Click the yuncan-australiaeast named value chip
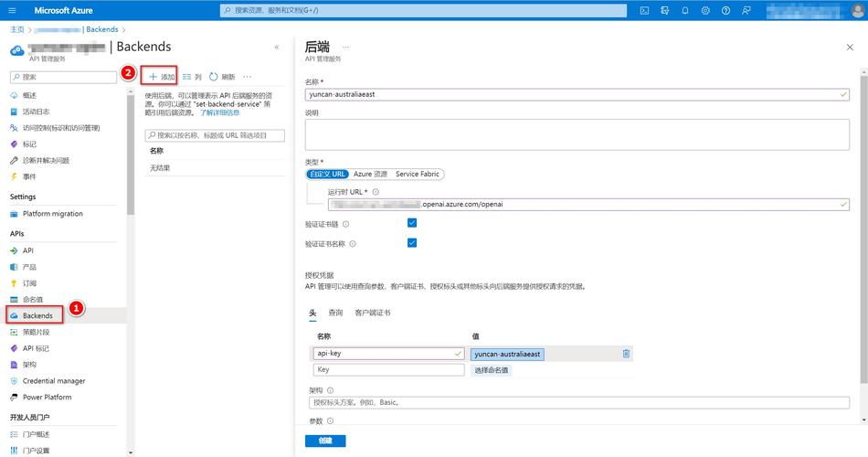The image size is (868, 457). [507, 354]
